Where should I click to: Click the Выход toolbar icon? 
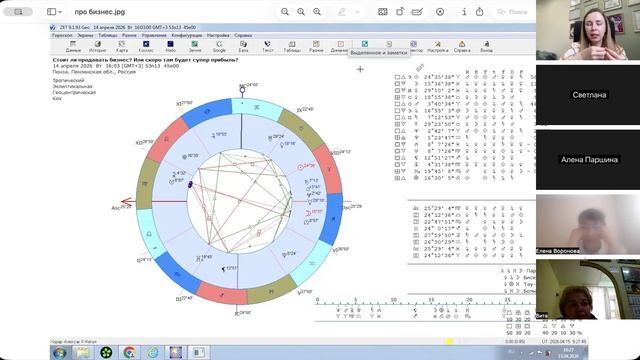(486, 46)
